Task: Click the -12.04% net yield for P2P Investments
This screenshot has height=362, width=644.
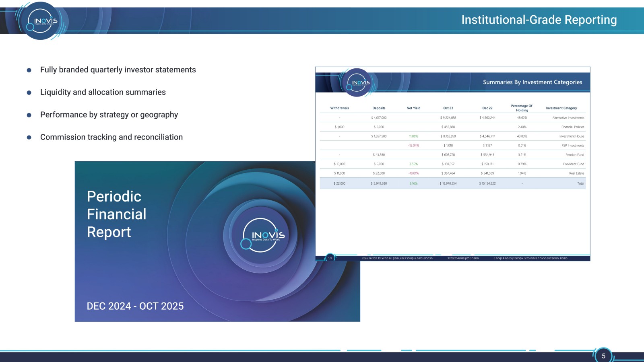Action: [x=413, y=146]
